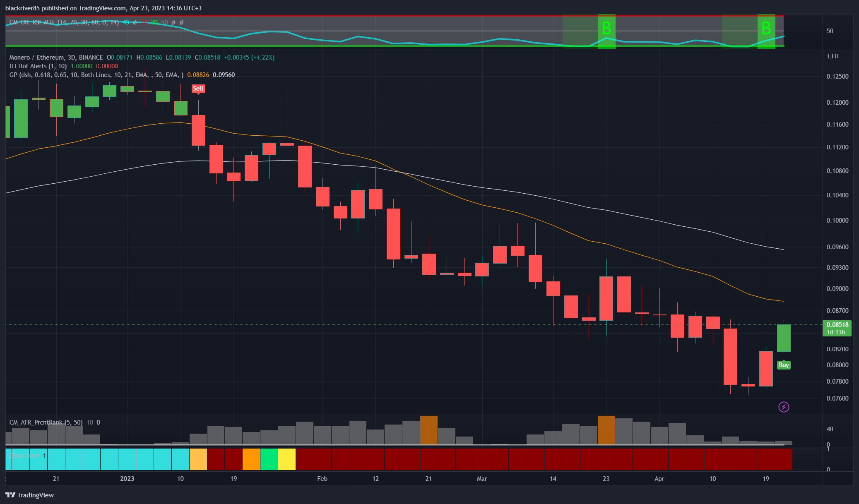Screen dimensions: 859x504
Task: Click the GP value 0.09560 in legend
Action: (224, 75)
